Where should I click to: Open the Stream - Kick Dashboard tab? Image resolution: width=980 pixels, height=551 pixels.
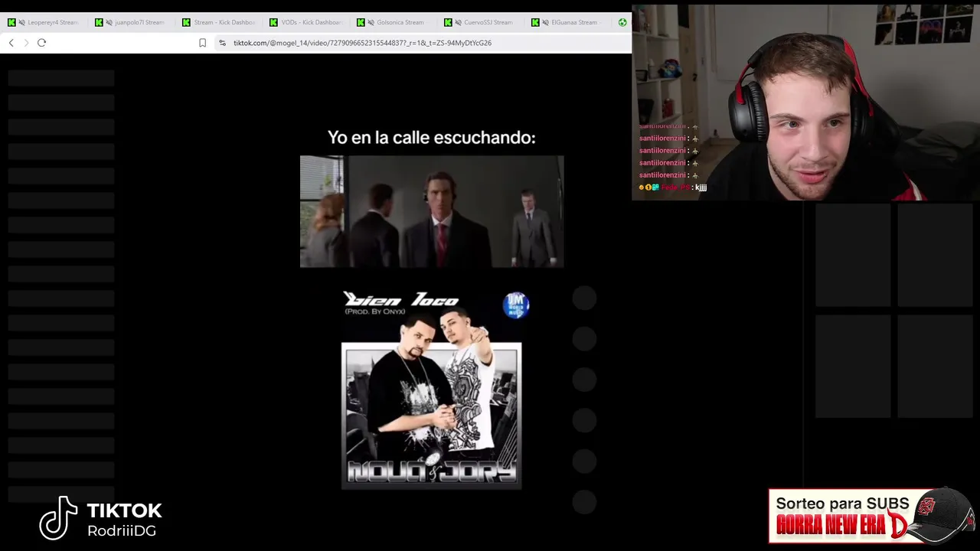(218, 22)
